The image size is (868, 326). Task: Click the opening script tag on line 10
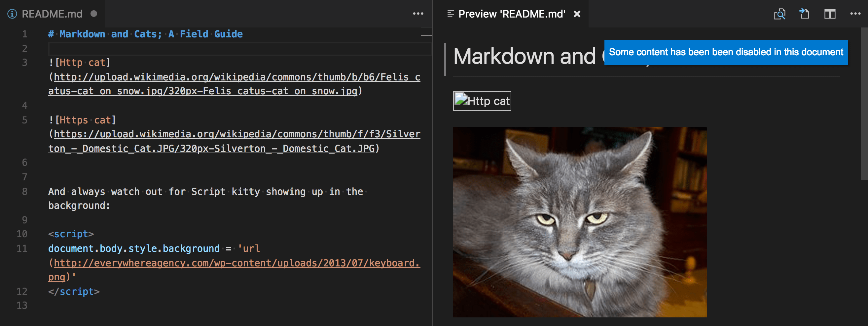pyautogui.click(x=71, y=234)
